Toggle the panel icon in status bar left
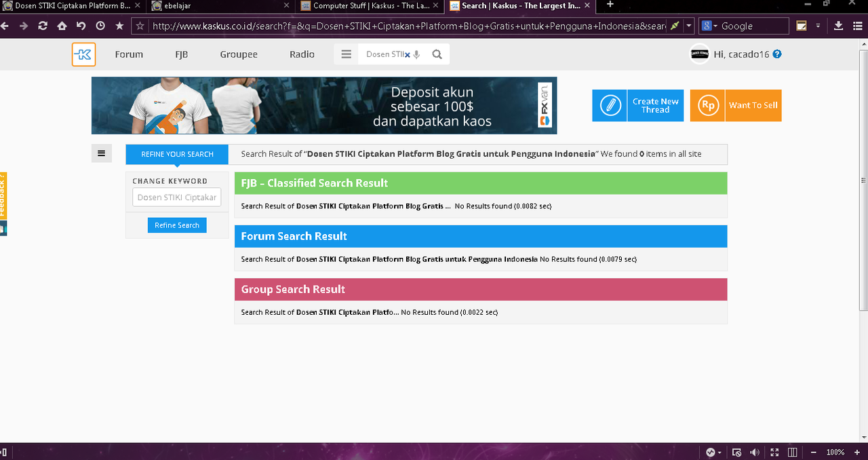The image size is (868, 460). [x=3, y=452]
